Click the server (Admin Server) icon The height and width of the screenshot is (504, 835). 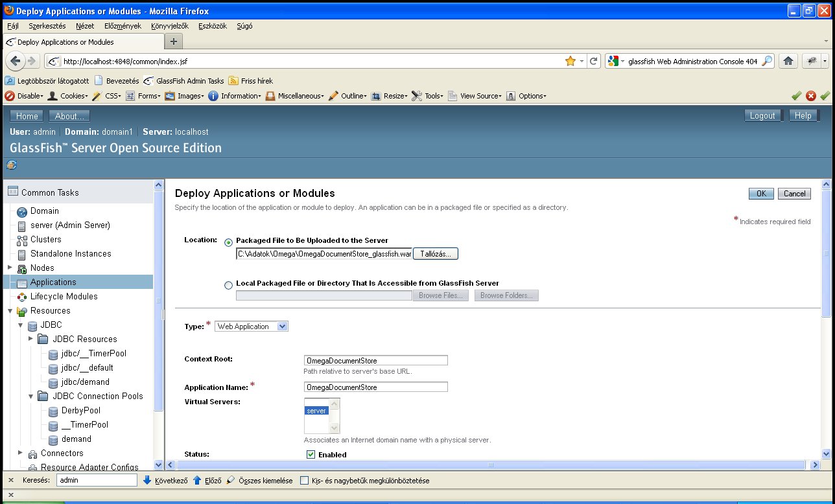pos(22,225)
